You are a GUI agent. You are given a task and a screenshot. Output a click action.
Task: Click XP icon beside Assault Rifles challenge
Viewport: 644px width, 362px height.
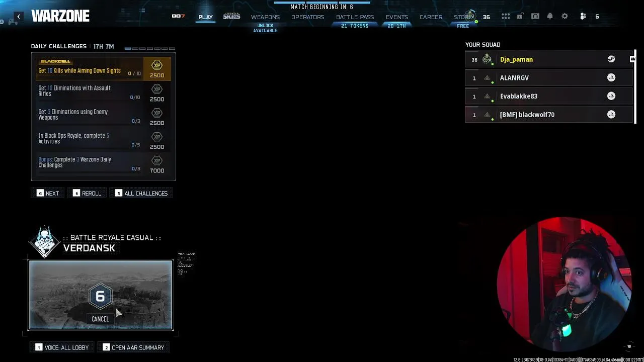(157, 89)
